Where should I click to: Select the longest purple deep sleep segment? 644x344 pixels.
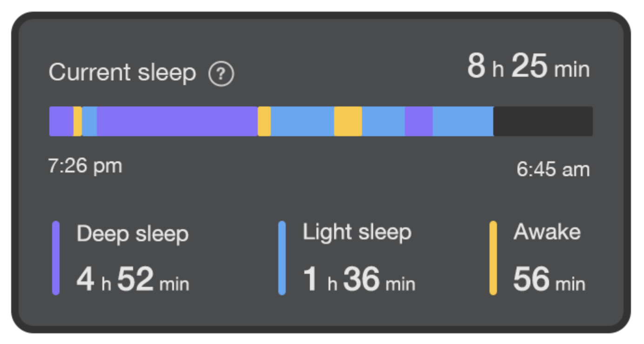(177, 121)
